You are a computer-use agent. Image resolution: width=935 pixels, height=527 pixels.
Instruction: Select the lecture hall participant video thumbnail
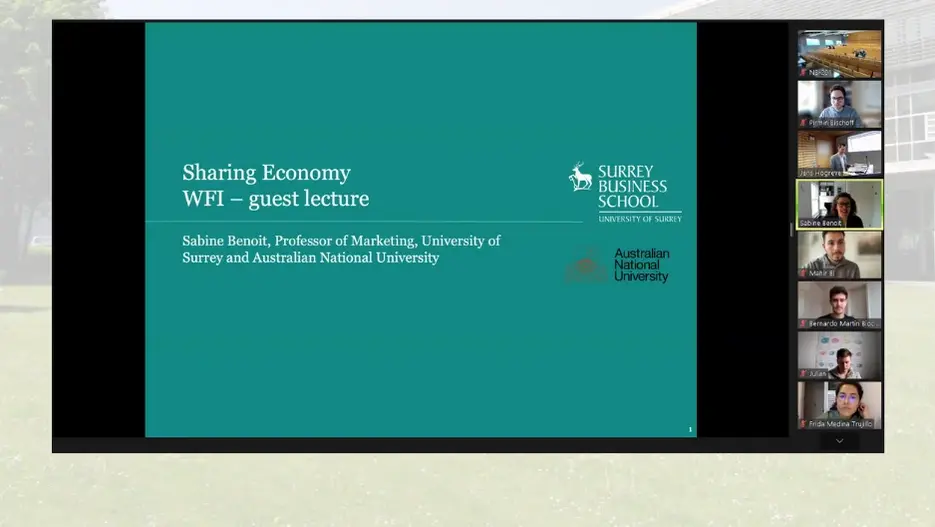[x=840, y=54]
